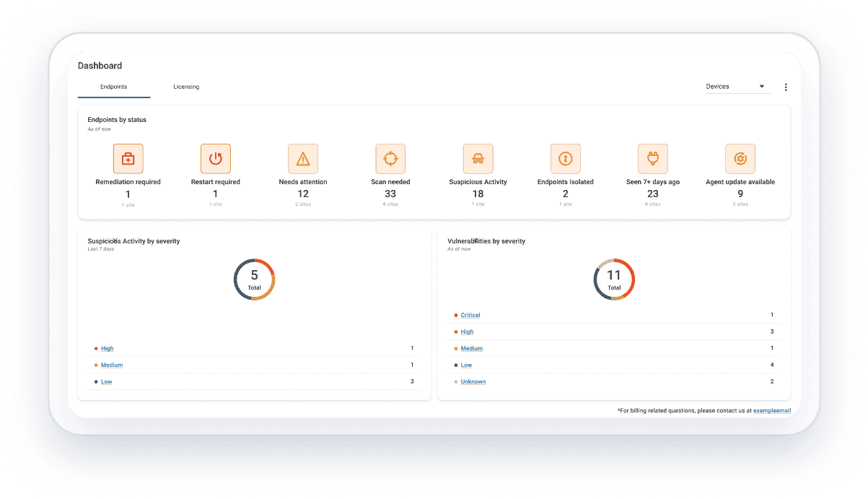This screenshot has height=499, width=868.
Task: Open the Unknown vulnerabilities link
Action: [473, 382]
